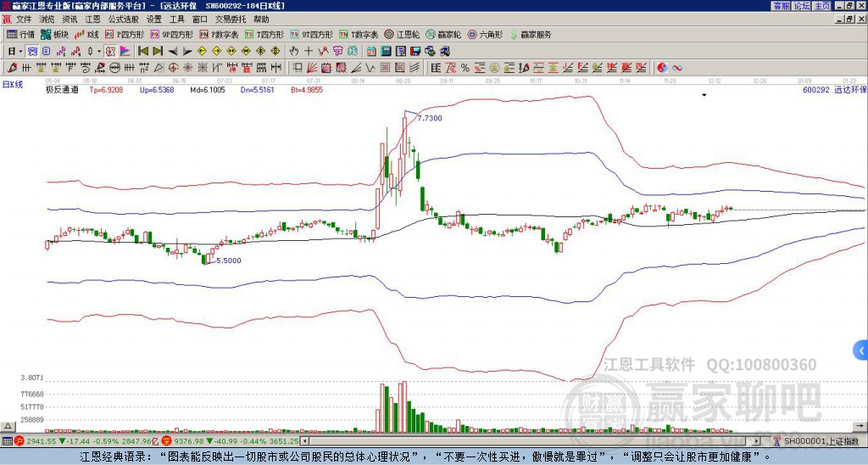This screenshot has width=868, height=465.
Task: Click the infinity loop icon
Action: point(677,68)
